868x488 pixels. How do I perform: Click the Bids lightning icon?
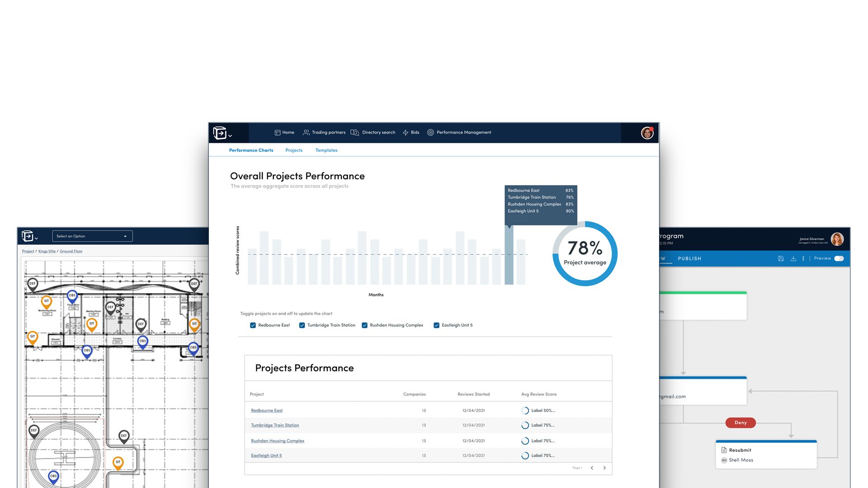point(406,132)
